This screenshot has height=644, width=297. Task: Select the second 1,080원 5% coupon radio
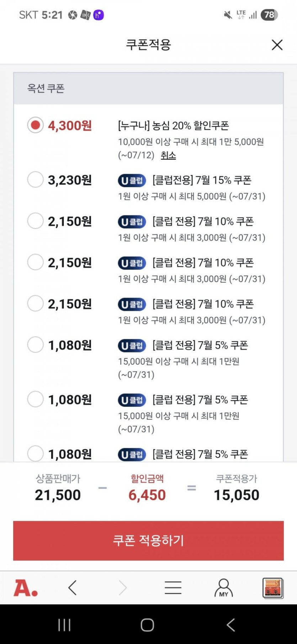[36, 399]
